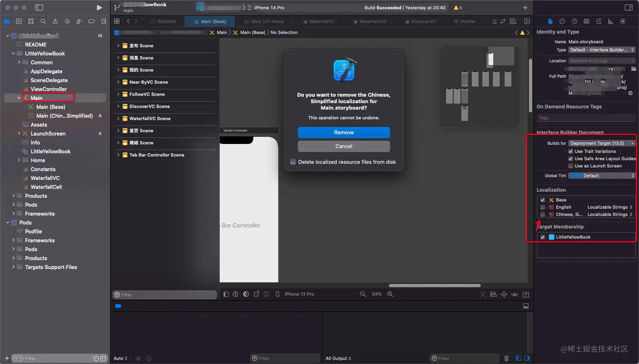Open the library with the plus button
Viewport: 639px width, 364px height.
coord(525,8)
